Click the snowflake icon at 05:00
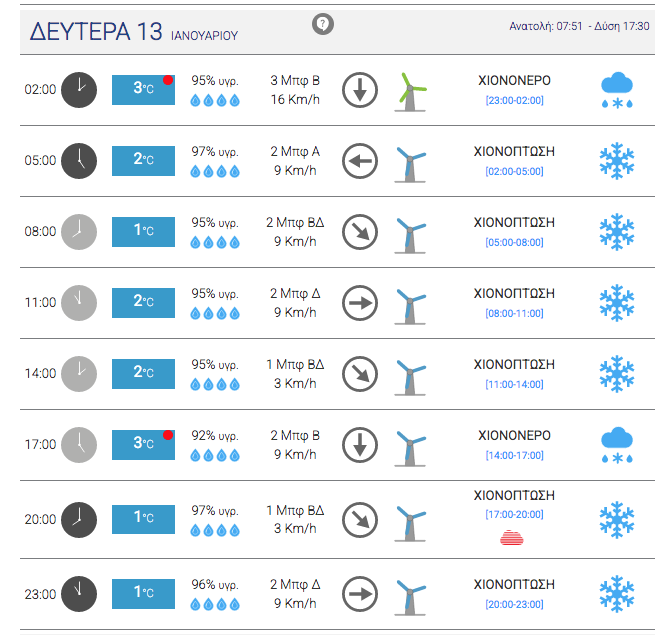Image resolution: width=659 pixels, height=635 pixels. pyautogui.click(x=616, y=160)
